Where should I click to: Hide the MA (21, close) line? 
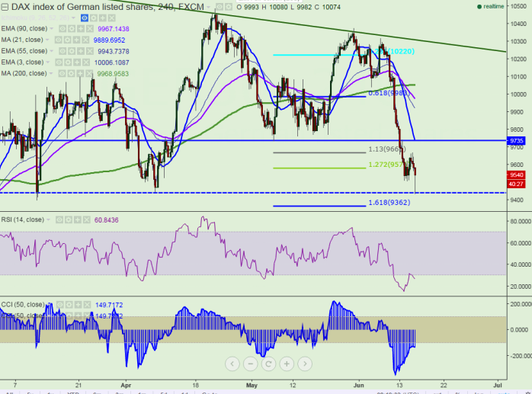coord(58,40)
